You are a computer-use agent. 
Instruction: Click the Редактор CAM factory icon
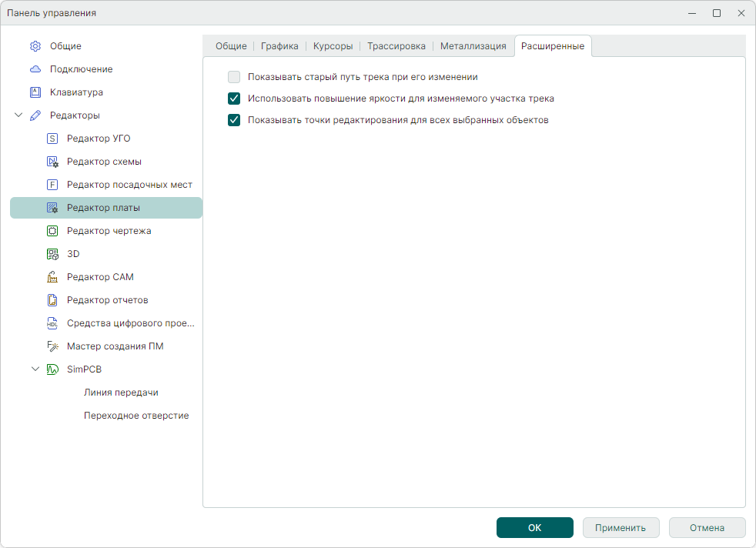(52, 277)
